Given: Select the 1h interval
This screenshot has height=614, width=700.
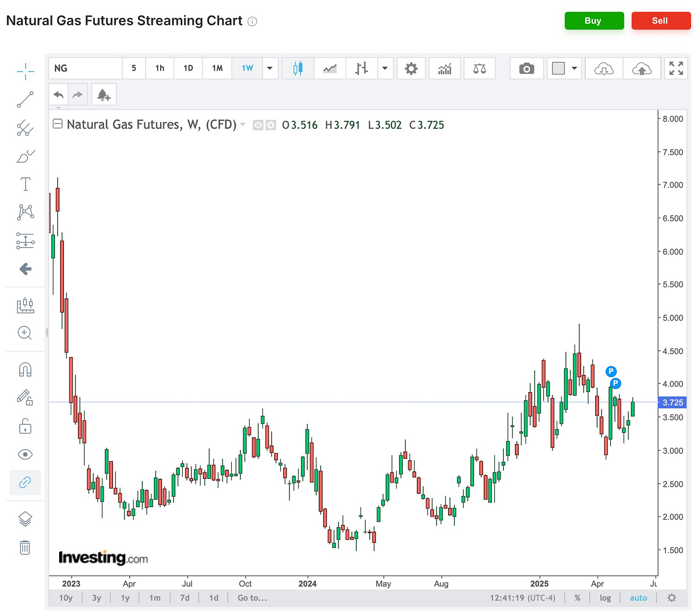Looking at the screenshot, I should [x=160, y=68].
